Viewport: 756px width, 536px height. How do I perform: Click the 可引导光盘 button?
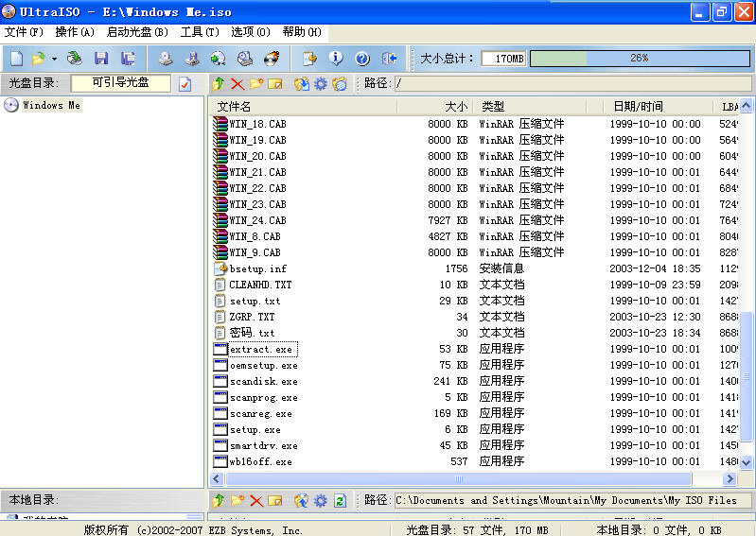[120, 83]
